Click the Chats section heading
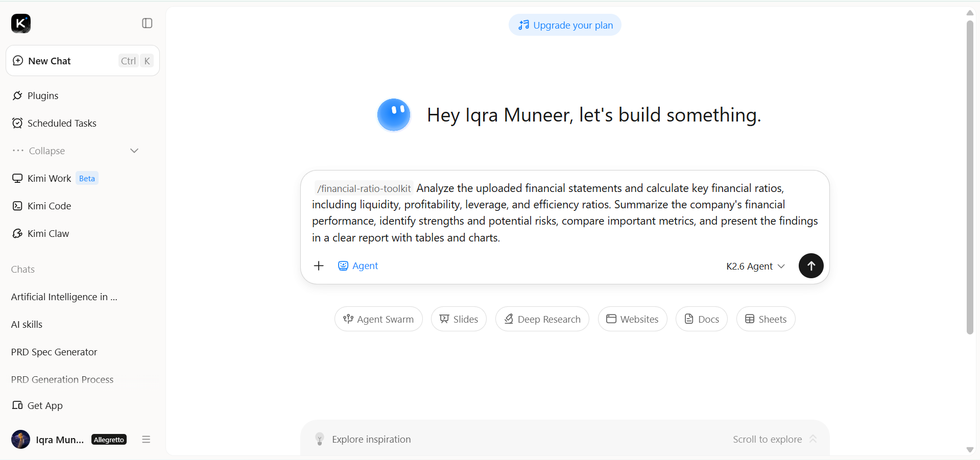Screen dimensions: 980x460 [x=23, y=269]
